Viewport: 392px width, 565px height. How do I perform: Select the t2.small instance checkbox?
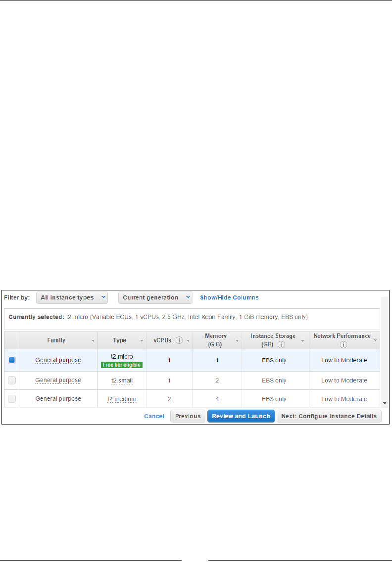tap(12, 380)
